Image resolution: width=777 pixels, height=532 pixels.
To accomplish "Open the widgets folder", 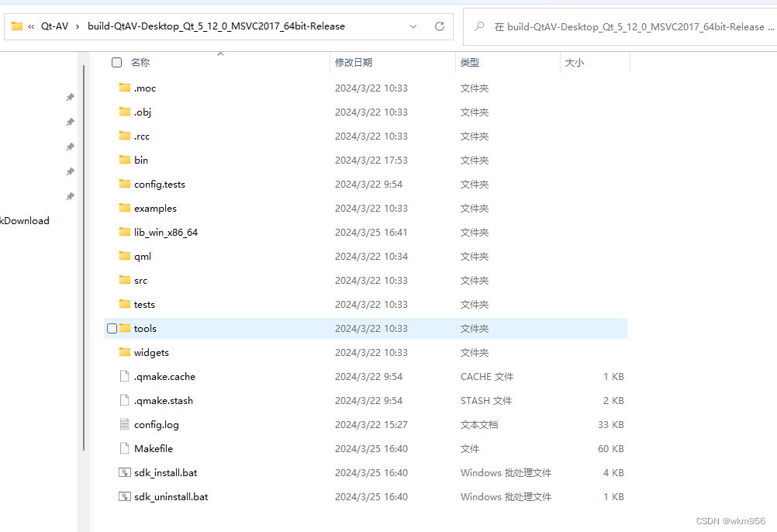I will (151, 352).
